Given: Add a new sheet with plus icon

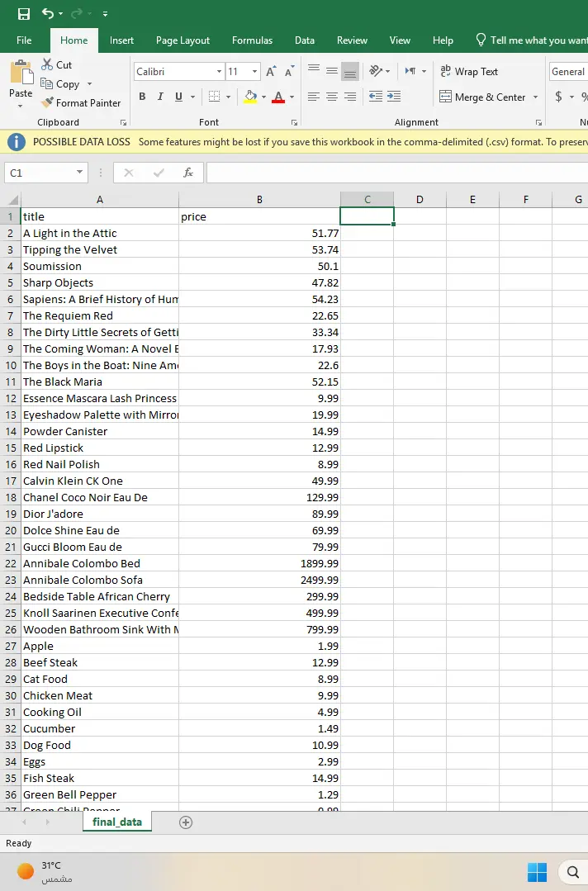Looking at the screenshot, I should point(186,822).
